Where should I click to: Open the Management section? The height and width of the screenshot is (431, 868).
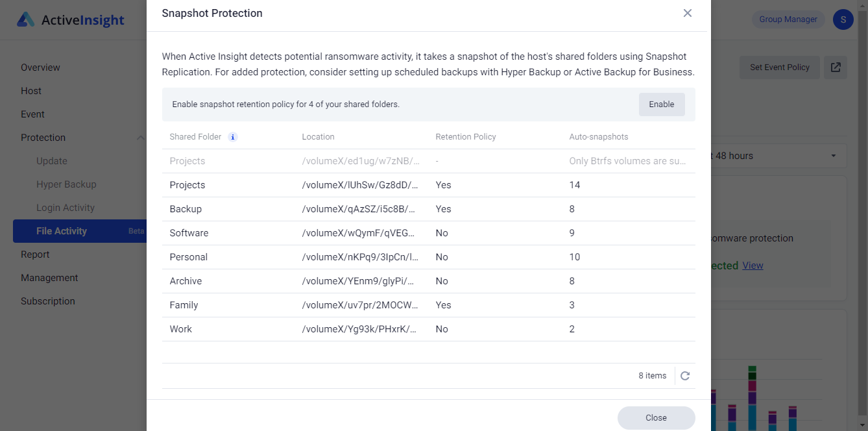click(x=49, y=278)
